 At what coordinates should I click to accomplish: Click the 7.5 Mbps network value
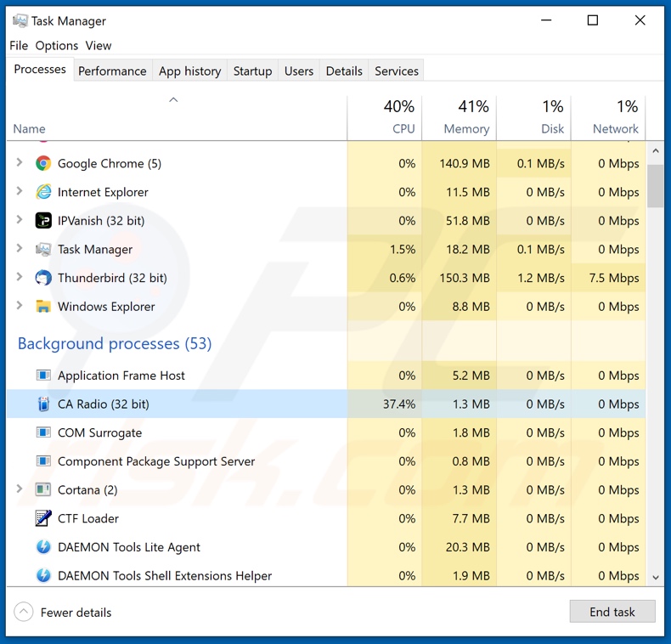point(613,278)
